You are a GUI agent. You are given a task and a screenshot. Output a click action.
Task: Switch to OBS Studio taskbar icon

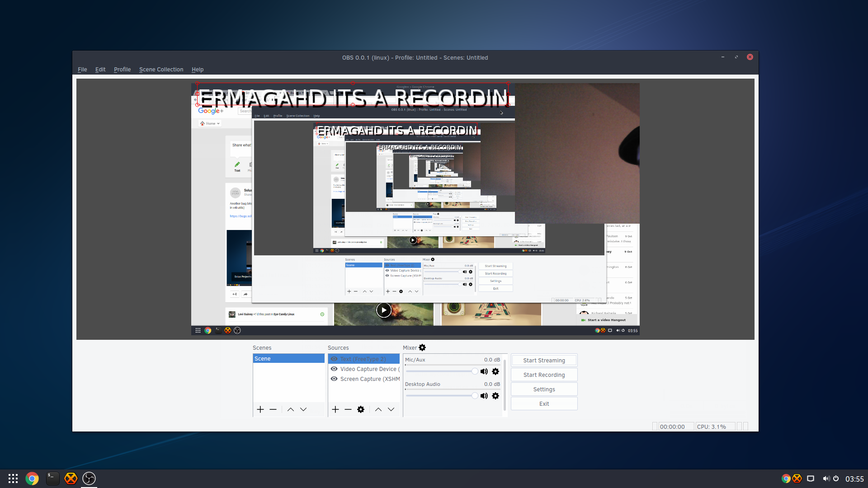(x=89, y=479)
